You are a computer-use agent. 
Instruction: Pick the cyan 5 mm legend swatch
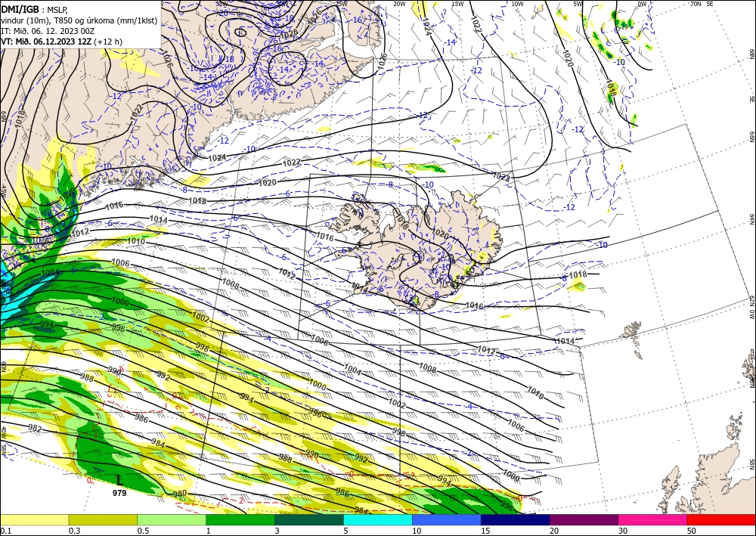click(x=378, y=519)
